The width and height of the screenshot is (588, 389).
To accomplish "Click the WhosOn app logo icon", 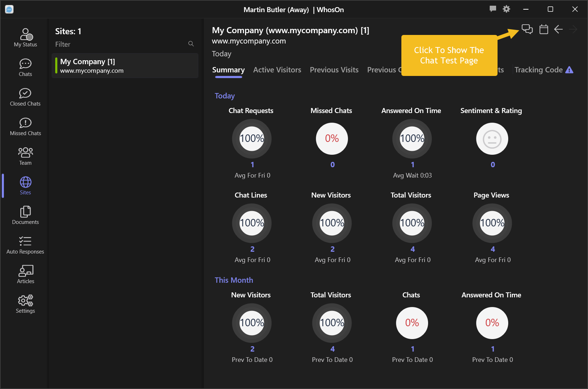I will coord(9,9).
